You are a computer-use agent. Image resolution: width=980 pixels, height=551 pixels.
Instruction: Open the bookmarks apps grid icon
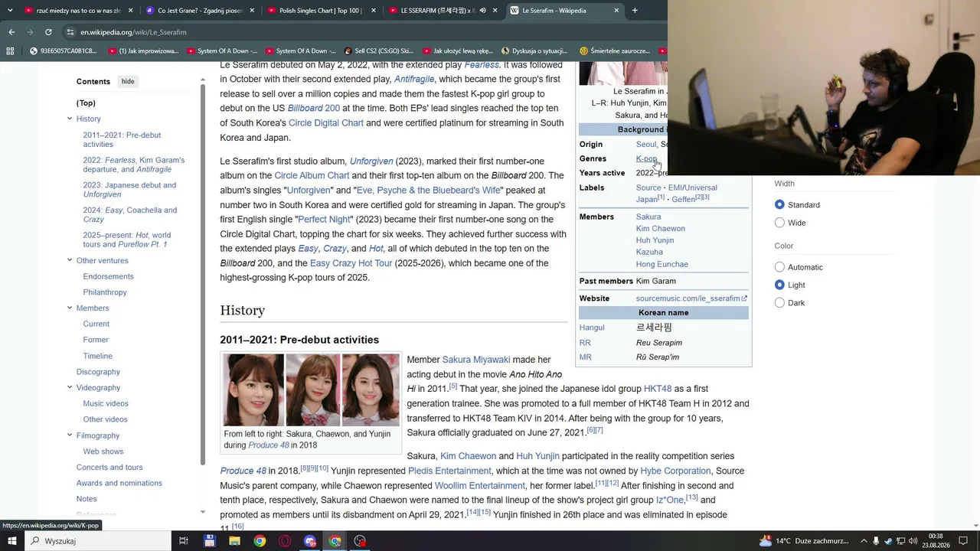[10, 51]
